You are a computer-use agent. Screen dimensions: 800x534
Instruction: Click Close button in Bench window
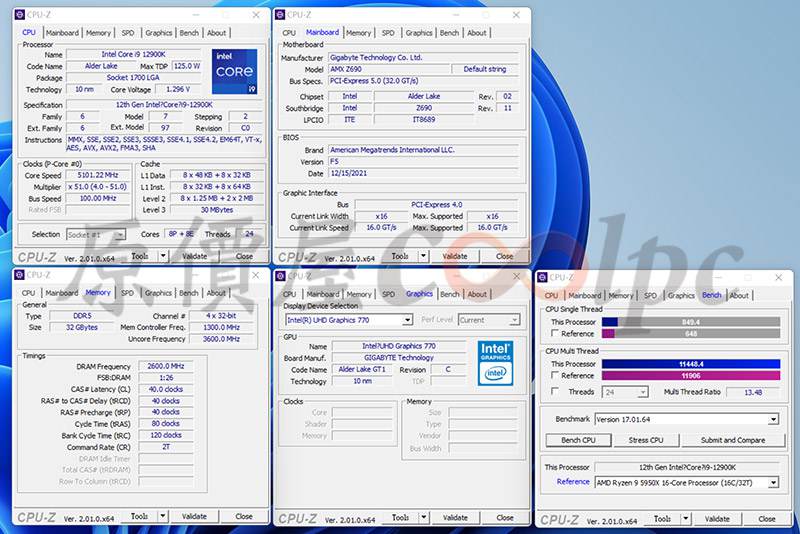(x=767, y=519)
